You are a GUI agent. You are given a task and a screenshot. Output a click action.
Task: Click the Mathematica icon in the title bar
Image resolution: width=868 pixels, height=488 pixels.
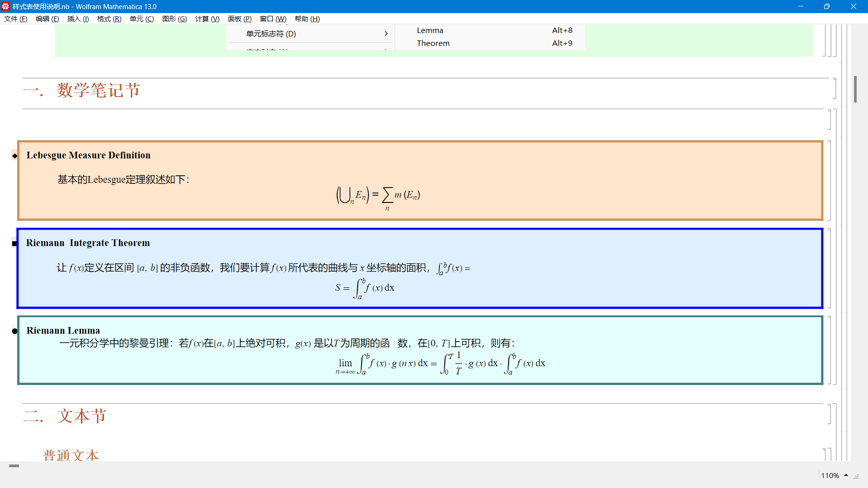pyautogui.click(x=5, y=6)
